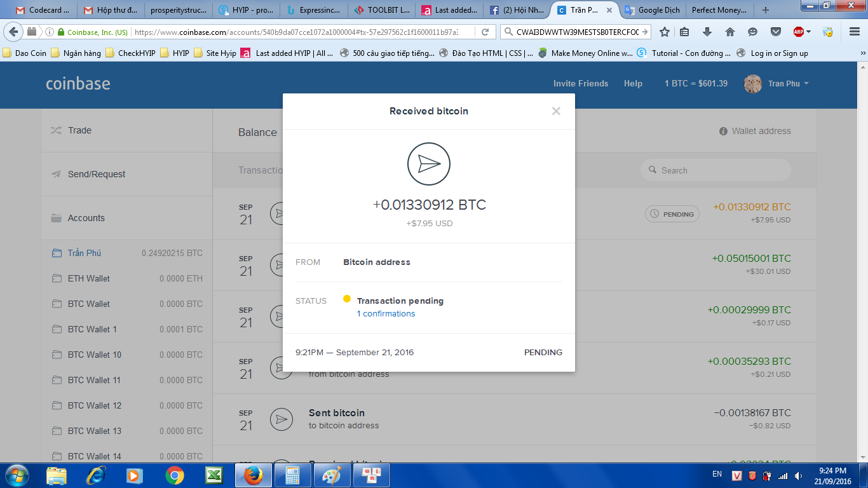868x488 pixels.
Task: Open Invite Friends page
Action: pos(581,83)
